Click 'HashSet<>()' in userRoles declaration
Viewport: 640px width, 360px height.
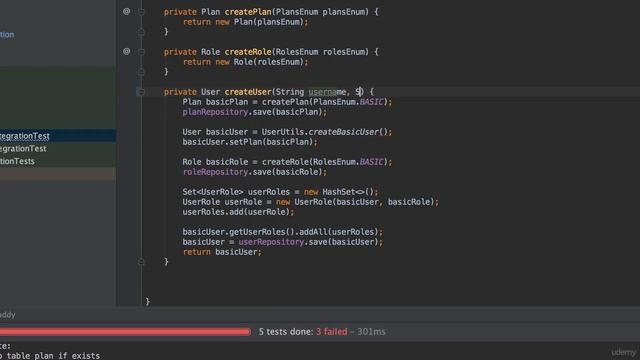pyautogui.click(x=348, y=192)
